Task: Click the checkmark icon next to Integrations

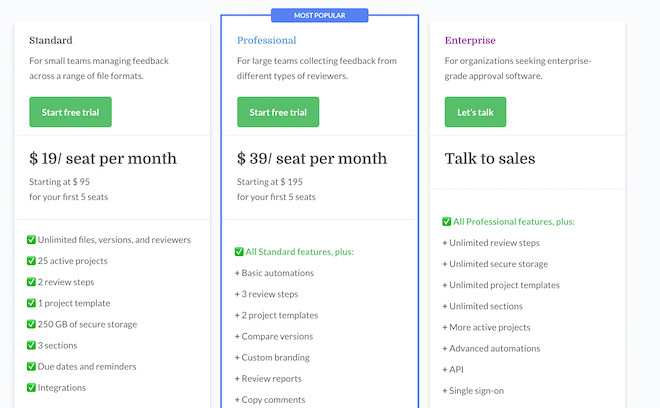Action: click(31, 387)
